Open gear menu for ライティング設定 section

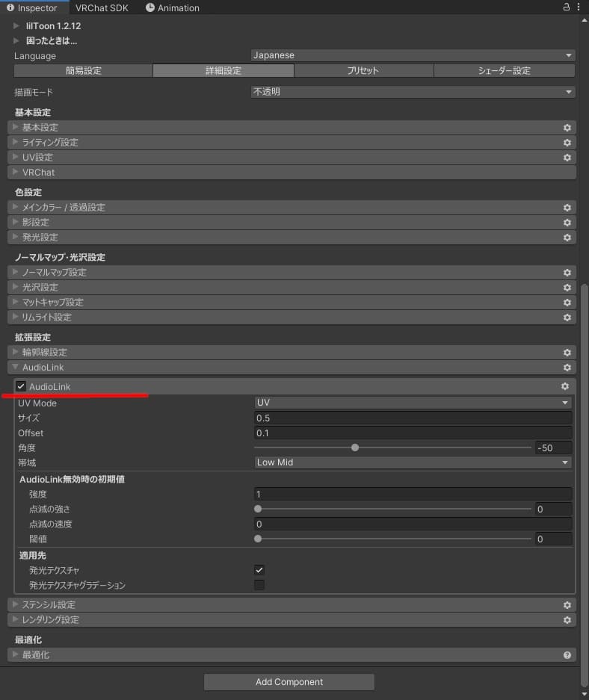point(567,143)
